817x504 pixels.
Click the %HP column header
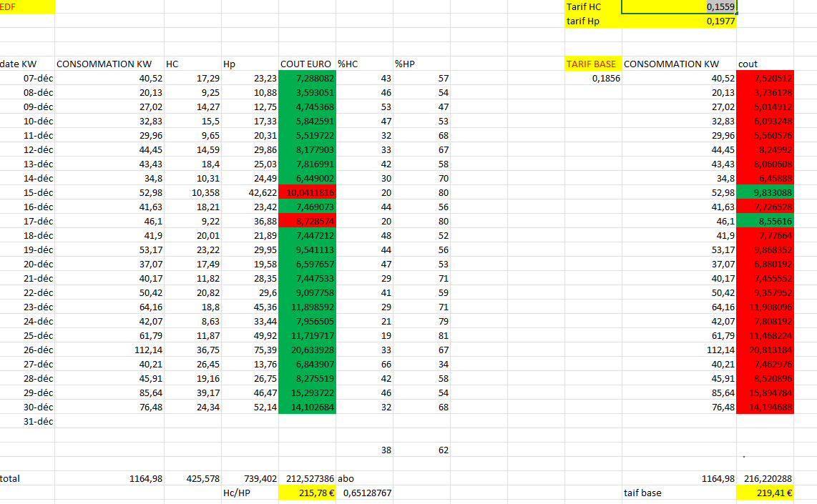(x=421, y=64)
